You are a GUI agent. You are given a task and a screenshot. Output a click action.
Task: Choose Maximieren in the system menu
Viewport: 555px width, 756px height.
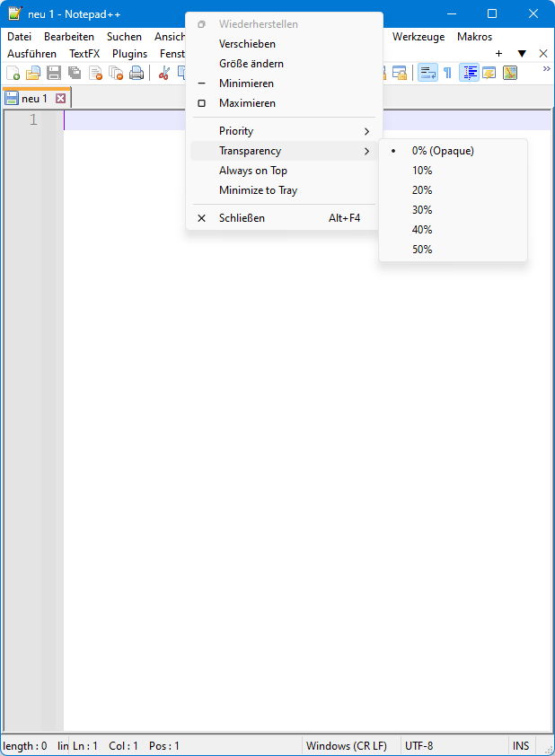[284, 103]
